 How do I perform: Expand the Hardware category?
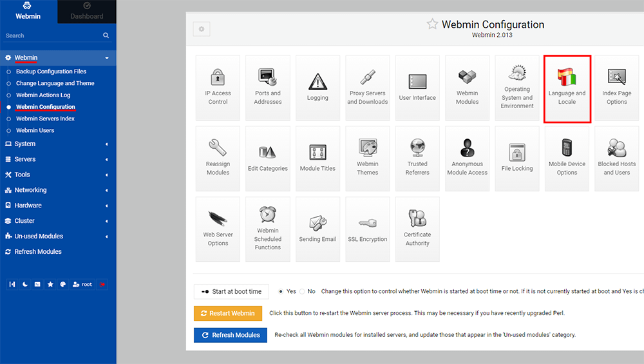[58, 206]
